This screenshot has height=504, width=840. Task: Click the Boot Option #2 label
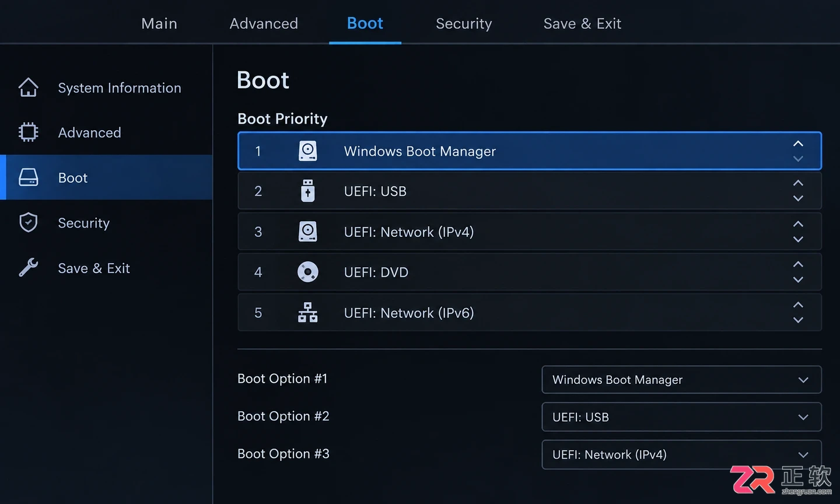click(283, 416)
